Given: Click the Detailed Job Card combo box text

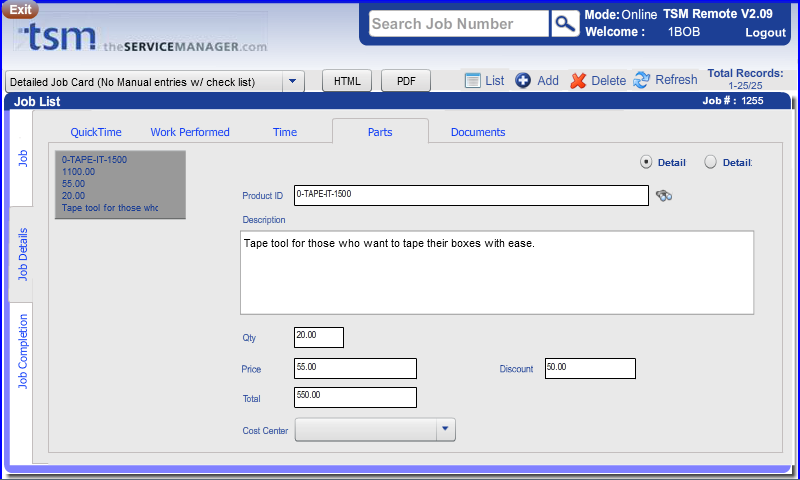Looking at the screenshot, I should tap(133, 82).
